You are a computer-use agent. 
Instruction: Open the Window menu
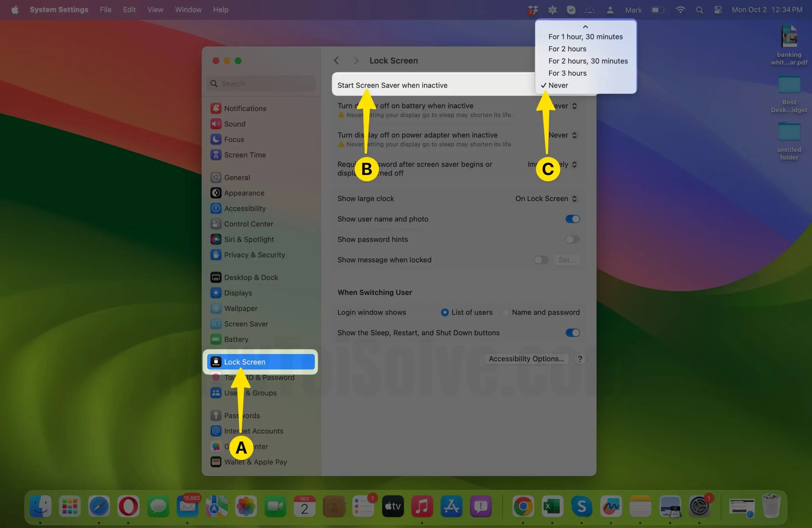(x=188, y=10)
